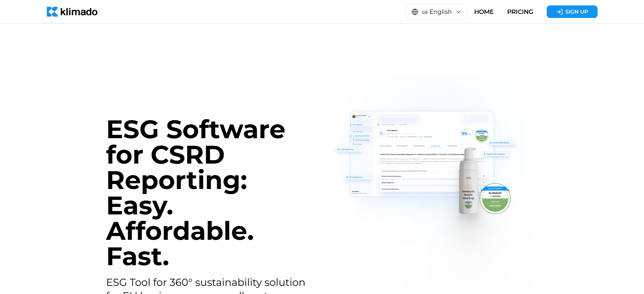Click the SIGN UP button
This screenshot has height=294, width=644.
pyautogui.click(x=572, y=12)
